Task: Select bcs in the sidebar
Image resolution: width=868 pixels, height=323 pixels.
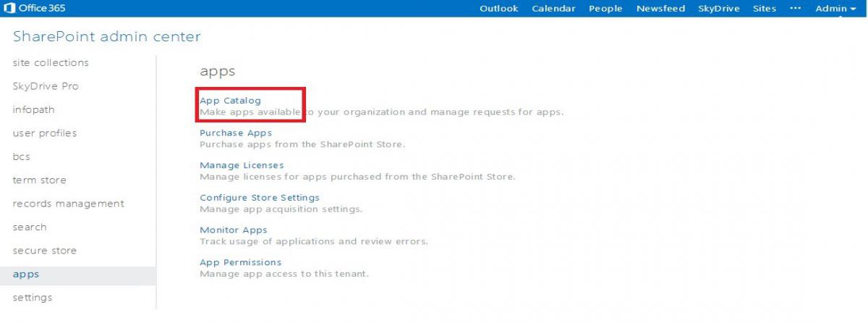Action: click(21, 156)
